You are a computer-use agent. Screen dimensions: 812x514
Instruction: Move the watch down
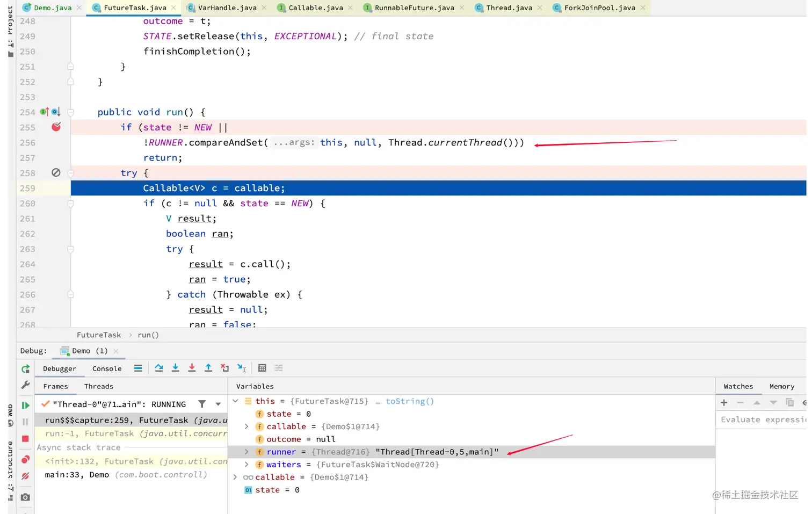[x=773, y=402]
